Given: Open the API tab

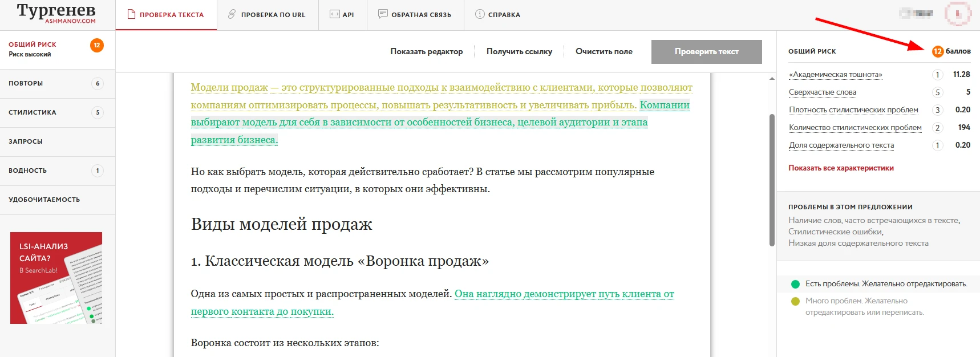Looking at the screenshot, I should click(x=342, y=15).
